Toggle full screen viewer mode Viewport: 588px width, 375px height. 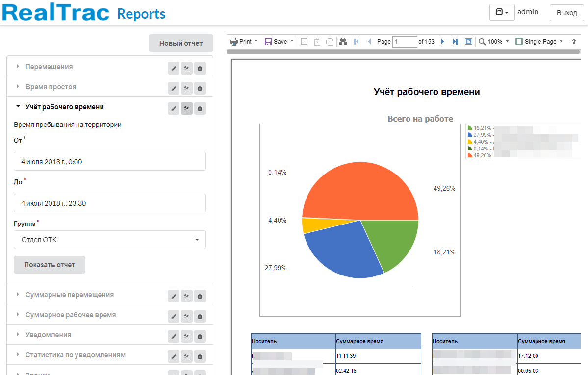pyautogui.click(x=468, y=41)
